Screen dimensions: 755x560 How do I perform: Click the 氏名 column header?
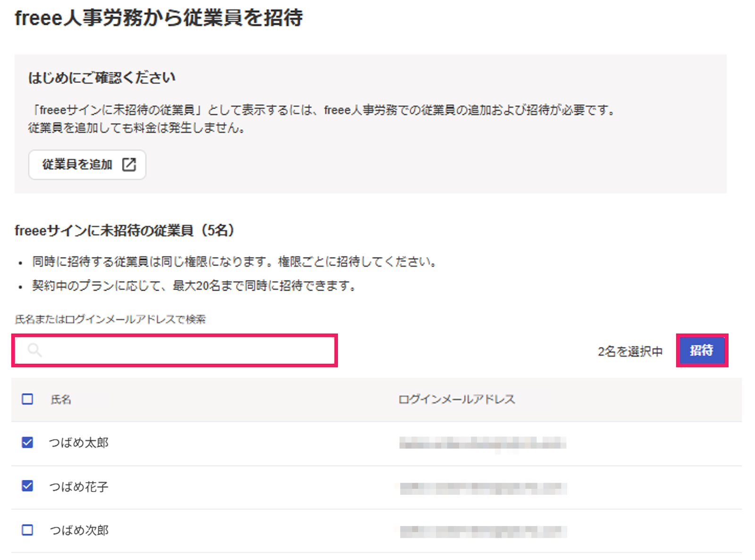pyautogui.click(x=61, y=400)
